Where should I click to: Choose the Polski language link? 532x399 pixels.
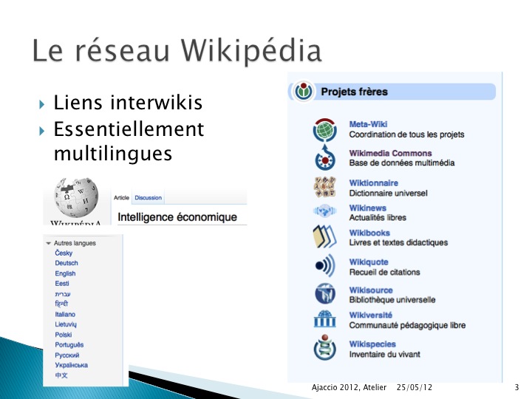pyautogui.click(x=64, y=335)
